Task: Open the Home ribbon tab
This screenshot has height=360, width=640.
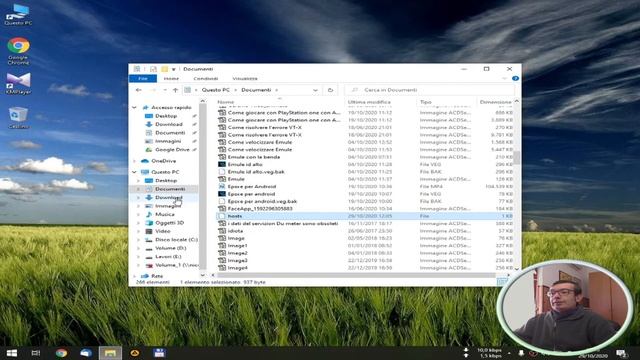Action: pos(171,78)
